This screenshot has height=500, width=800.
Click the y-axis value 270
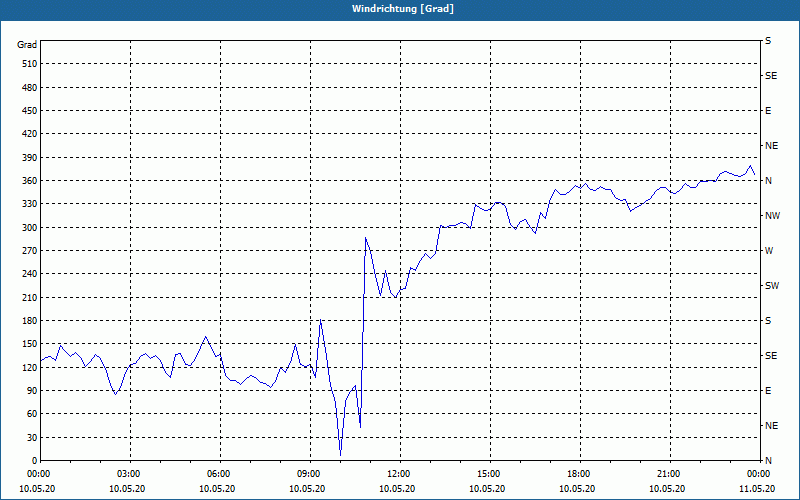30,251
